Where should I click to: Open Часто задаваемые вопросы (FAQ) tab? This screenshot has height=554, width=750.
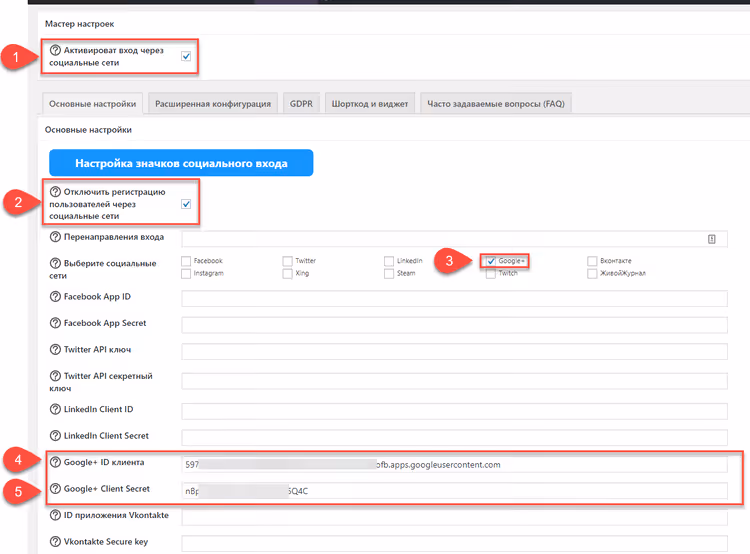pos(496,104)
